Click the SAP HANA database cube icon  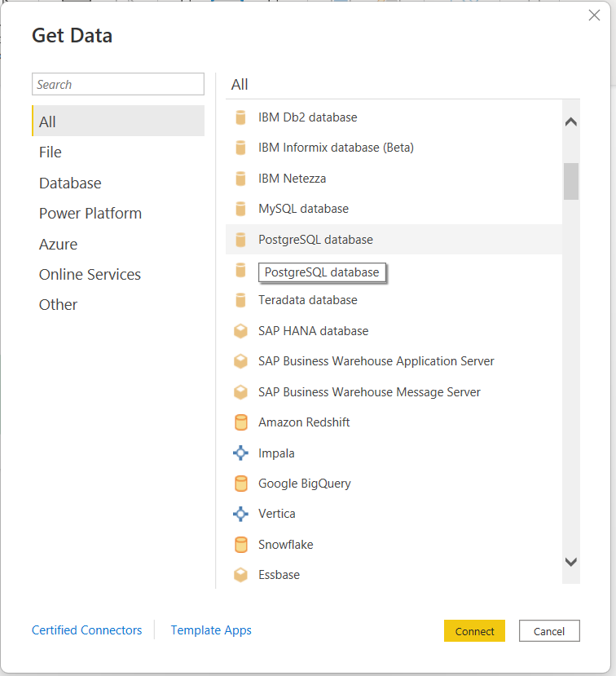[x=240, y=331]
